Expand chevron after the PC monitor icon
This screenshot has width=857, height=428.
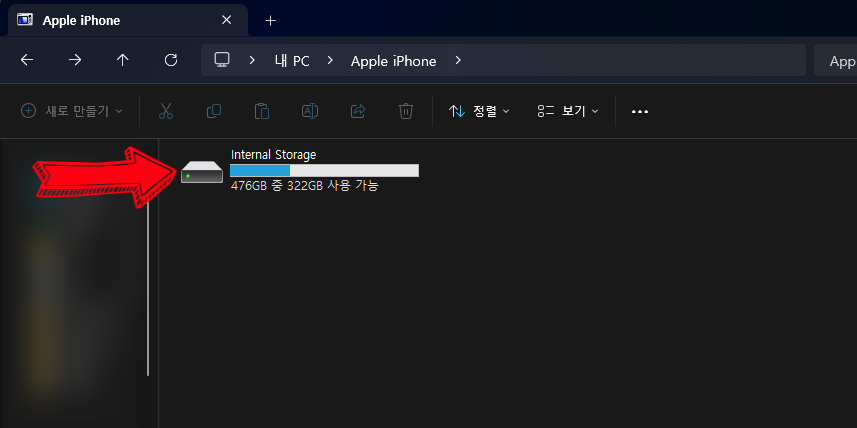tap(252, 60)
